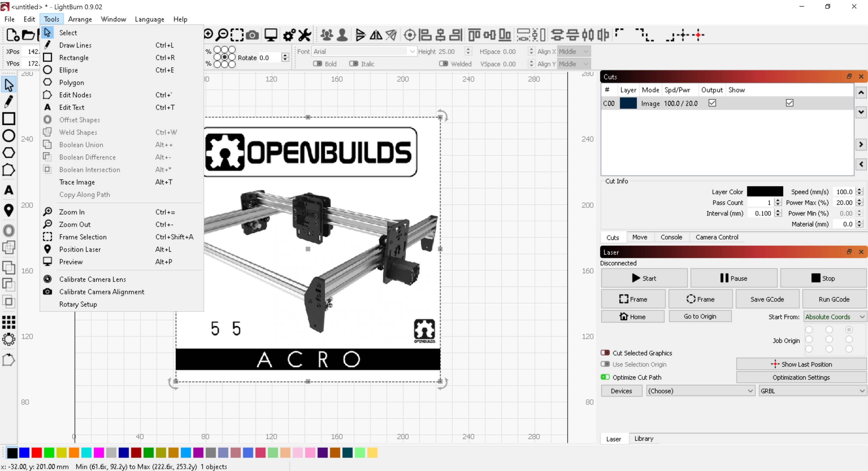Viewport: 868px width, 471px height.
Task: Move layer up with Cuts panel up arrow
Action: 861,92
